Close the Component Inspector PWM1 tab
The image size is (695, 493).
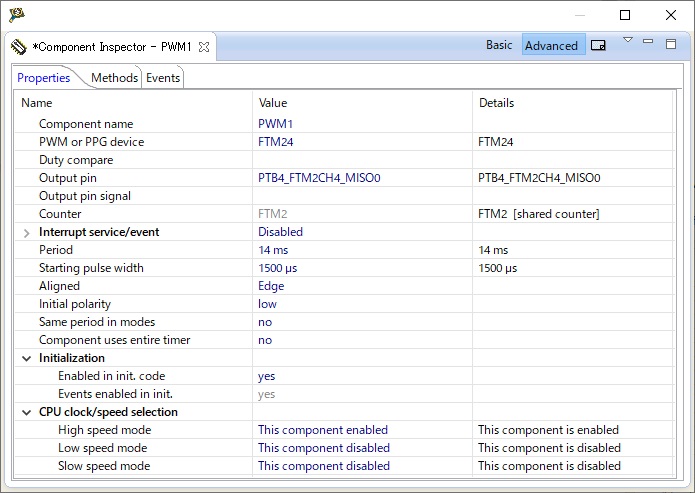(x=204, y=47)
